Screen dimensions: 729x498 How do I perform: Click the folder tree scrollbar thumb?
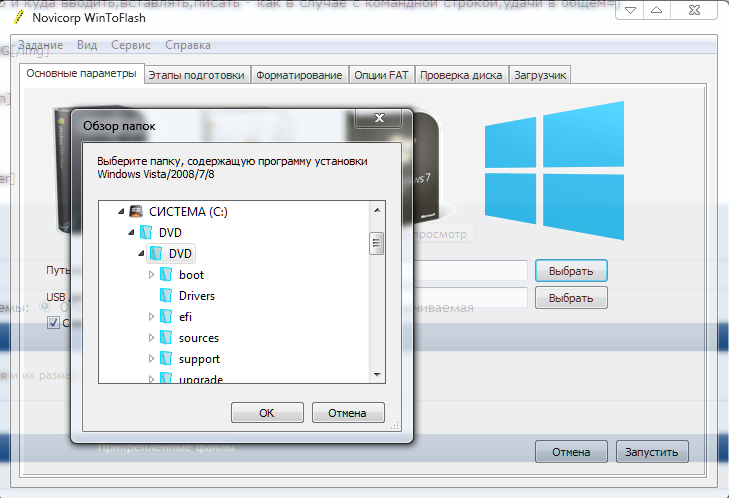coord(377,243)
